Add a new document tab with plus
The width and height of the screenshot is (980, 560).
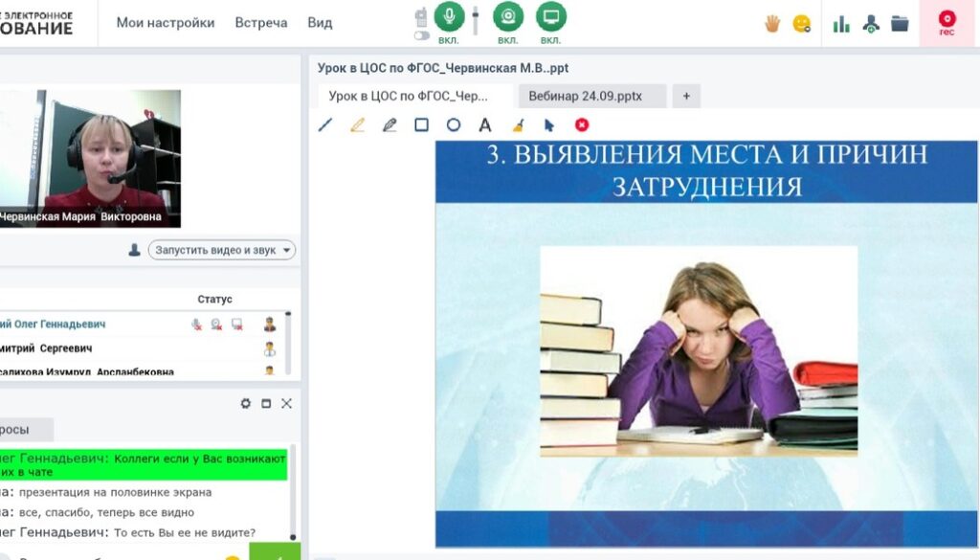pyautogui.click(x=686, y=97)
